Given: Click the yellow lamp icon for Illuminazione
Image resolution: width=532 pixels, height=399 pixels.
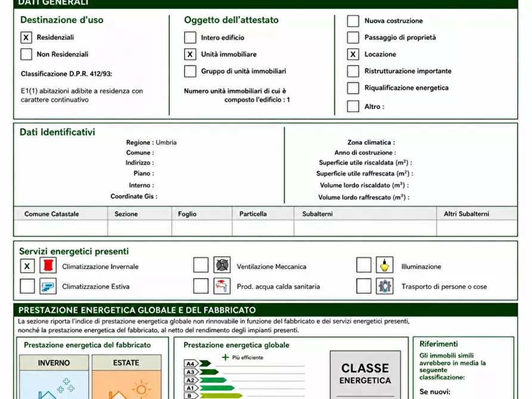Looking at the screenshot, I should tap(384, 265).
